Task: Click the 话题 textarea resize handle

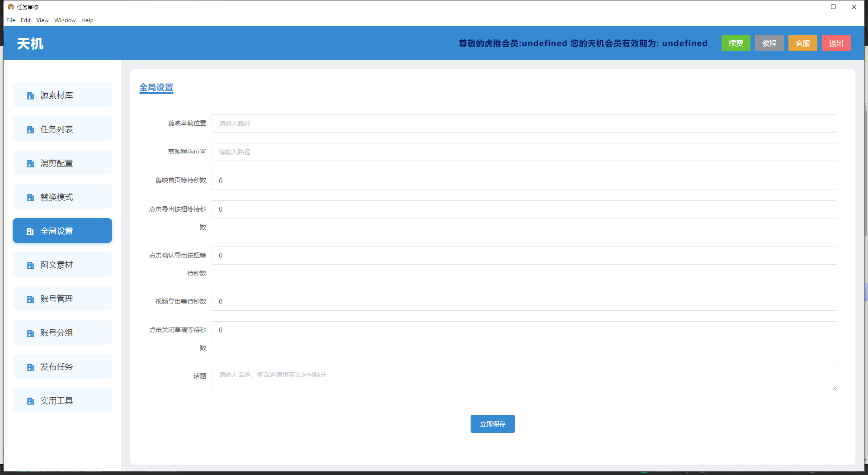Action: (834, 388)
